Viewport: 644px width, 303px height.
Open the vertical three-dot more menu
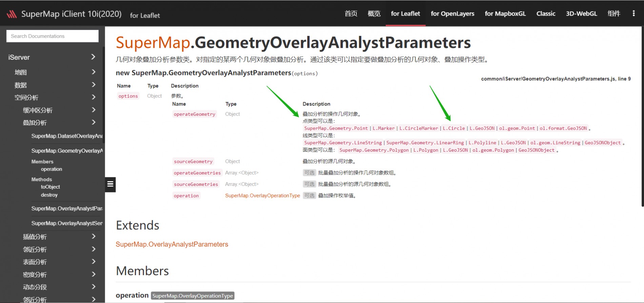[x=633, y=14]
